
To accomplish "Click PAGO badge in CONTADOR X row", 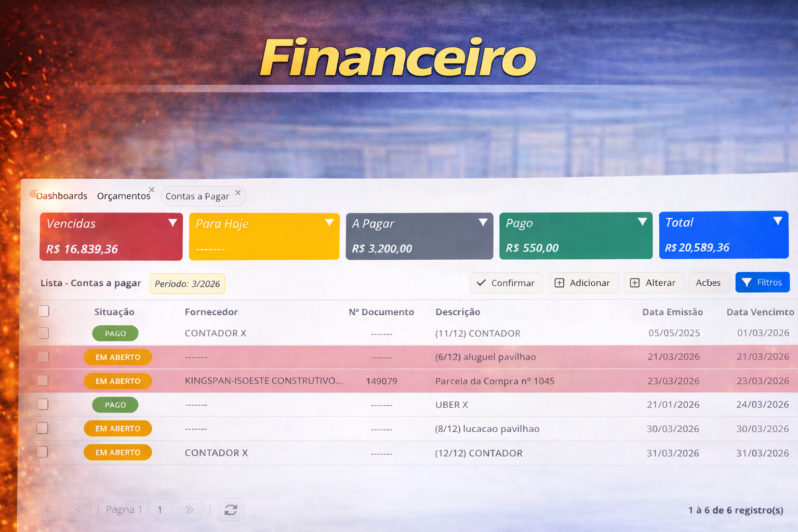I will pos(115,334).
